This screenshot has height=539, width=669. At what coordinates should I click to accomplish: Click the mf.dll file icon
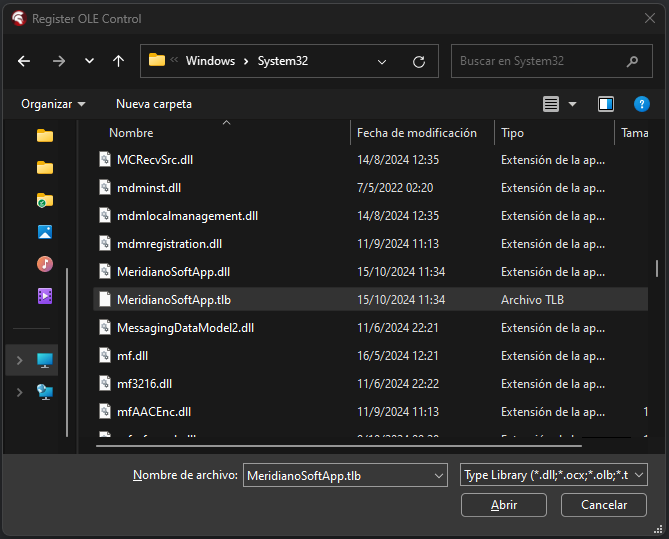point(105,355)
